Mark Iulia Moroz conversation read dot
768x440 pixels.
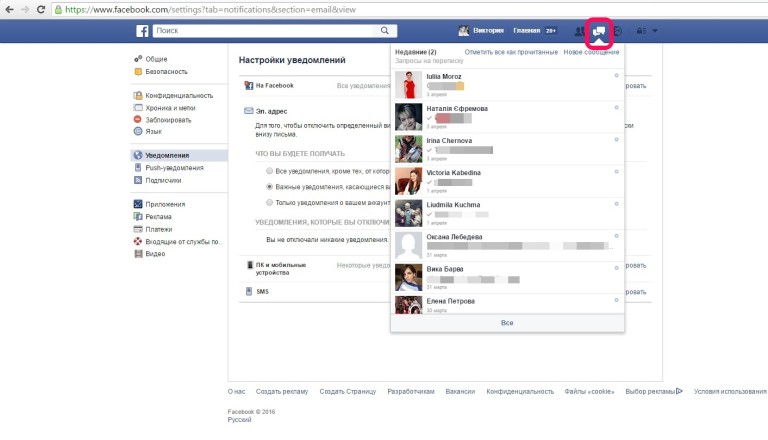(616, 75)
